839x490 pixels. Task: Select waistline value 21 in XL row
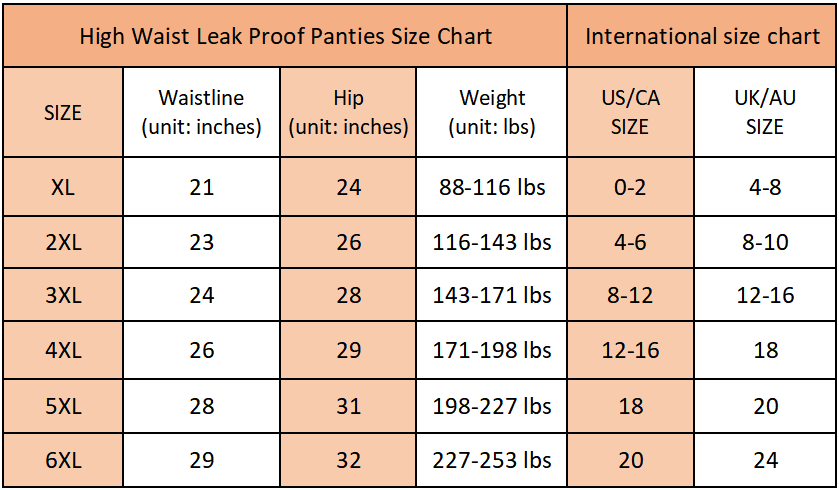201,186
